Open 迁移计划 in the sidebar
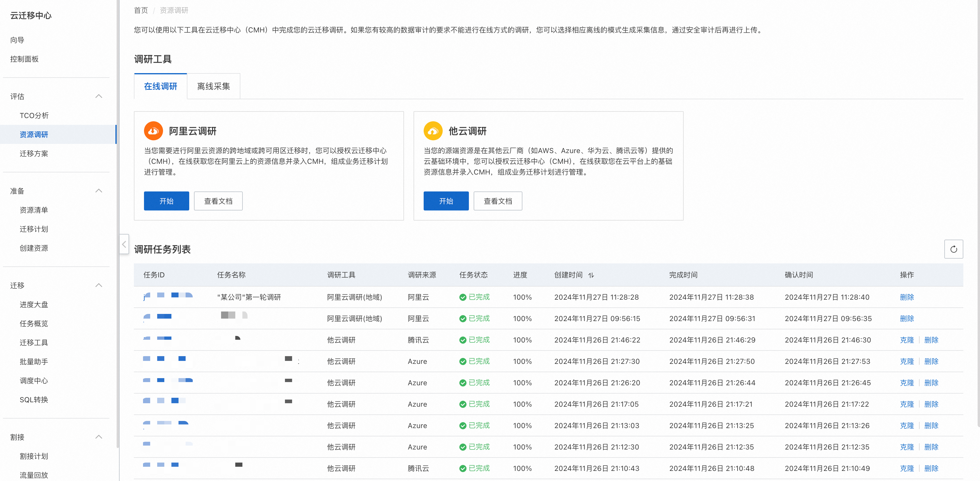Screen dimensions: 980x481 pyautogui.click(x=34, y=229)
